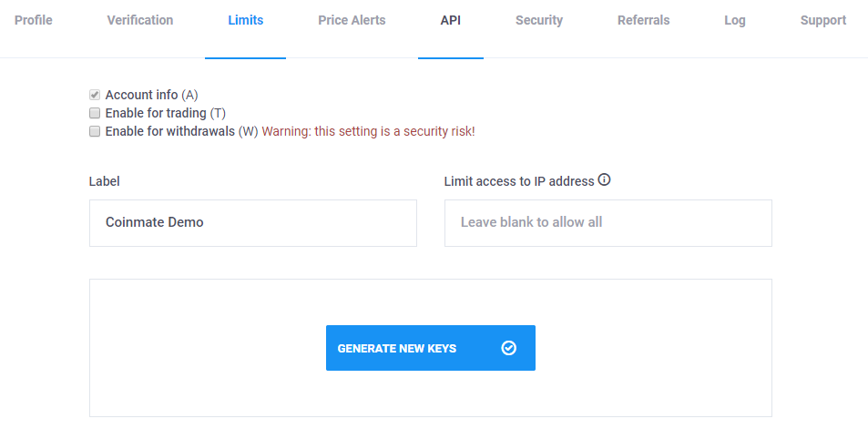This screenshot has height=429, width=868.
Task: View the Log tab
Action: pyautogui.click(x=735, y=20)
